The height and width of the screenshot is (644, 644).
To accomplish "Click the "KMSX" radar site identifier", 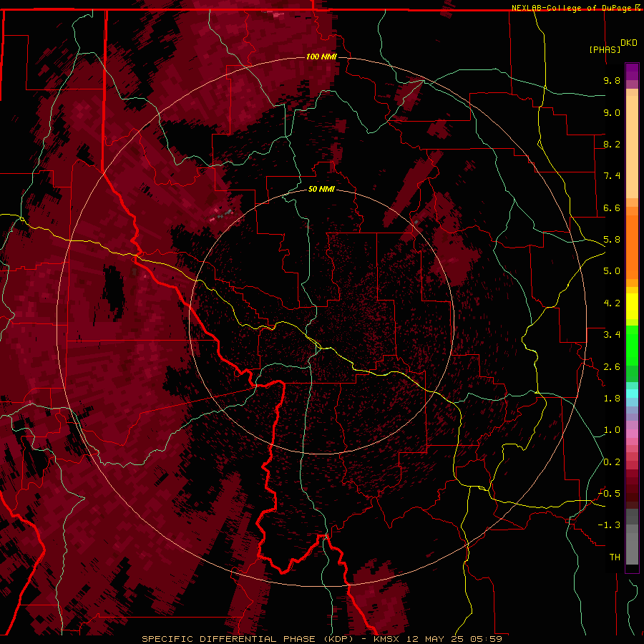I will click(386, 639).
